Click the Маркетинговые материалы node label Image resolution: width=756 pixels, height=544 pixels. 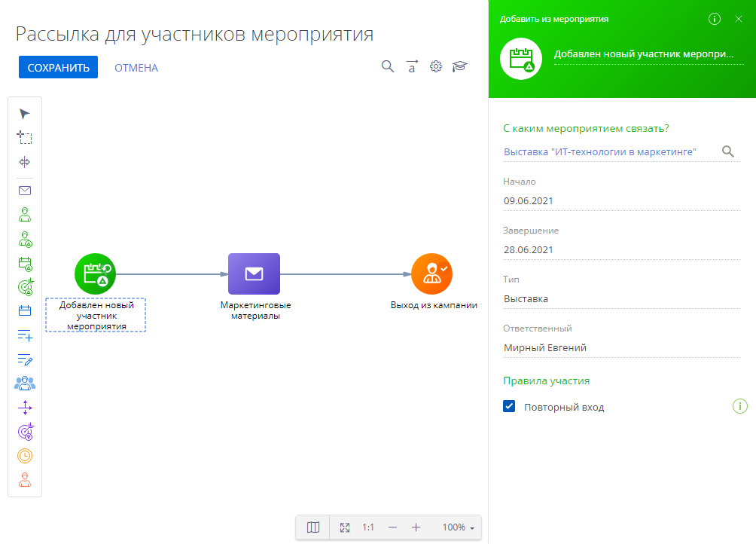coord(255,310)
